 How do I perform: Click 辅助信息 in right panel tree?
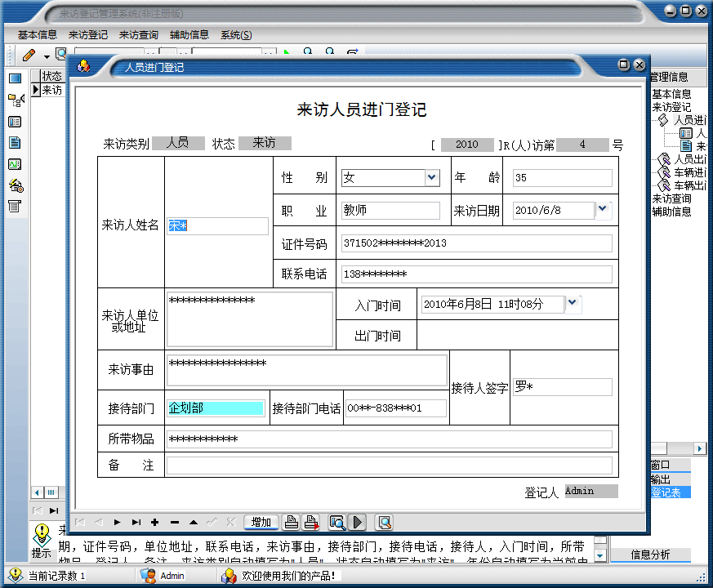(671, 212)
